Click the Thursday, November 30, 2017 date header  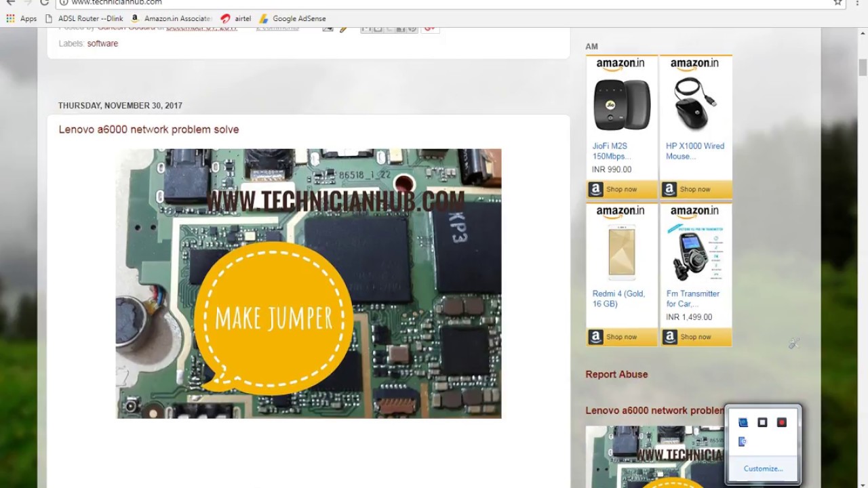pyautogui.click(x=120, y=106)
